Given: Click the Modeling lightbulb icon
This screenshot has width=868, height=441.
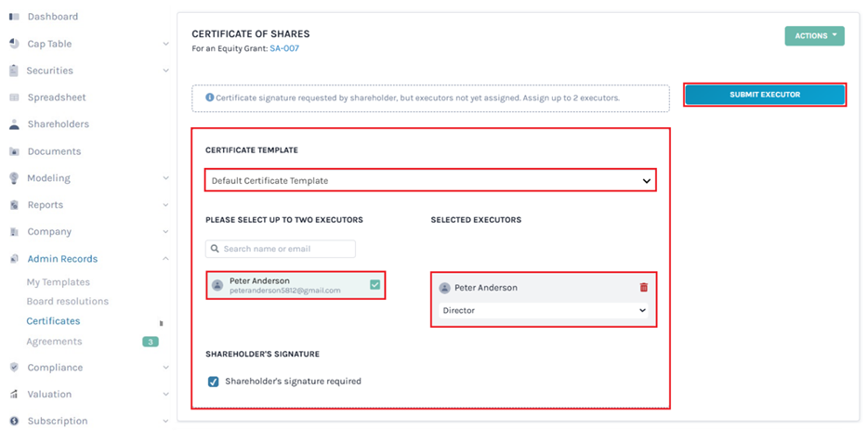Looking at the screenshot, I should [14, 178].
